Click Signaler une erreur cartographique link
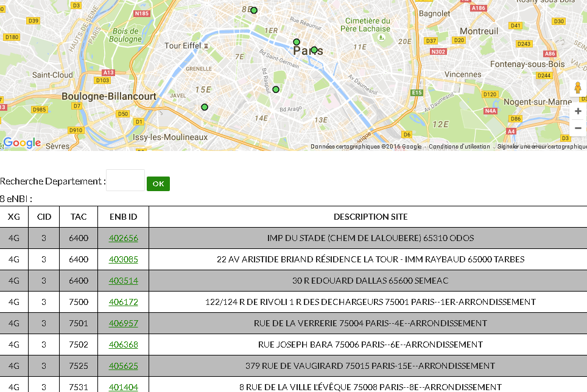The height and width of the screenshot is (392, 587). (541, 147)
